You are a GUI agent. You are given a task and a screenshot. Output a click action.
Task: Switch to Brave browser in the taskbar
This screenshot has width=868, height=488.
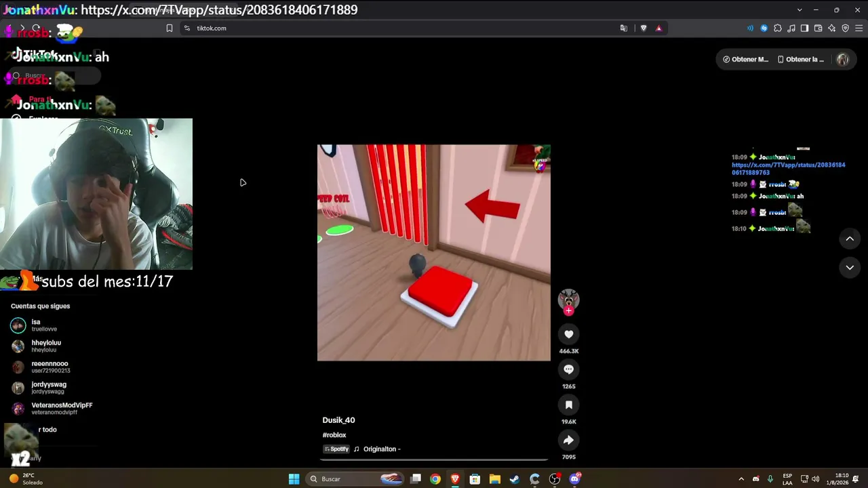455,479
